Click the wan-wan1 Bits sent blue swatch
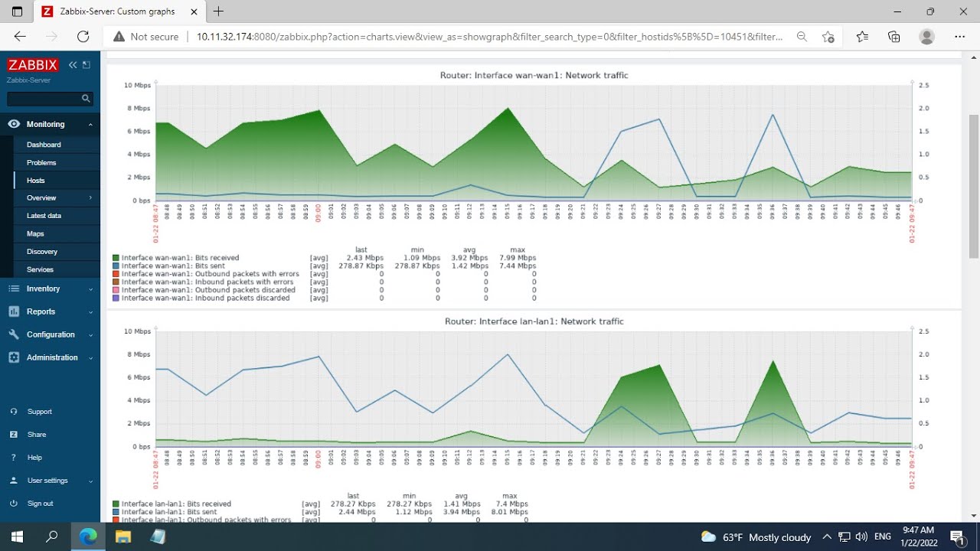Screen dimensions: 980x551 116,266
